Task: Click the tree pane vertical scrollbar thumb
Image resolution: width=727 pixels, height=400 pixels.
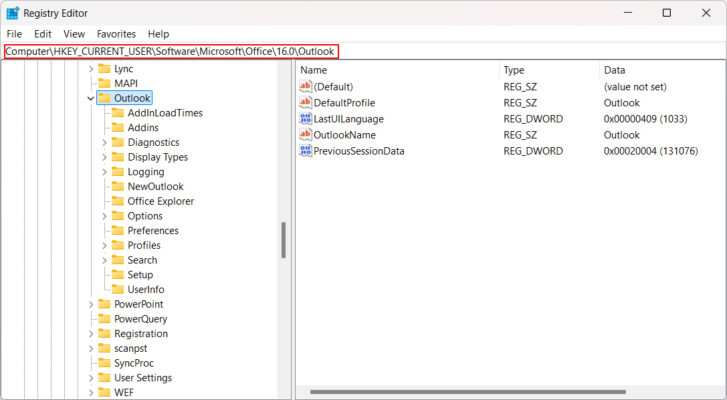Action: click(283, 240)
